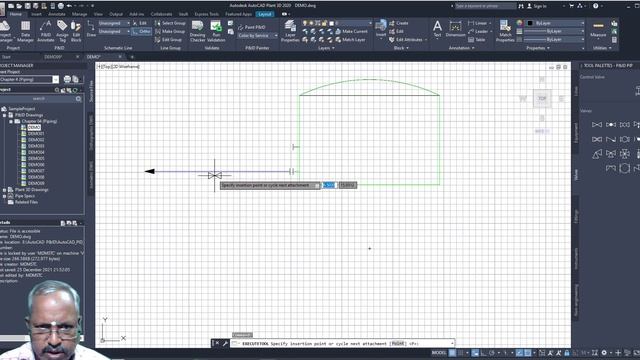Expand the Block panel dropdown

(401, 48)
